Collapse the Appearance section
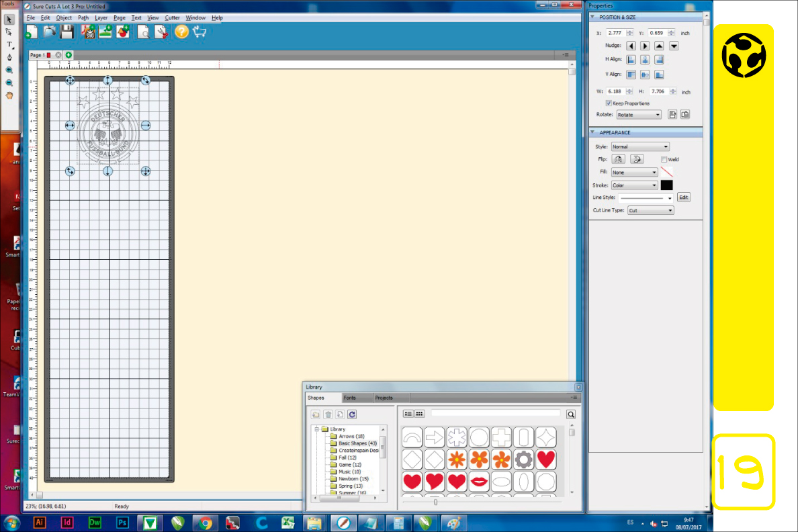 (592, 132)
